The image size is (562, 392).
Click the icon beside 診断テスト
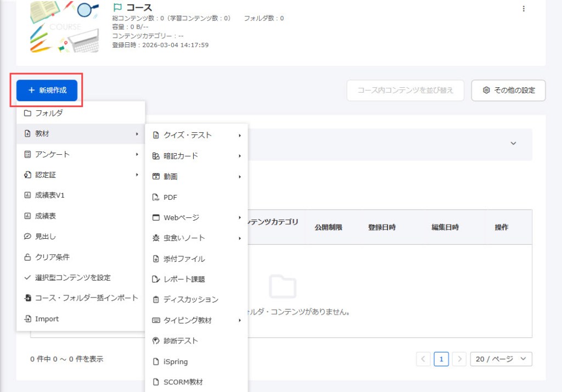point(156,340)
